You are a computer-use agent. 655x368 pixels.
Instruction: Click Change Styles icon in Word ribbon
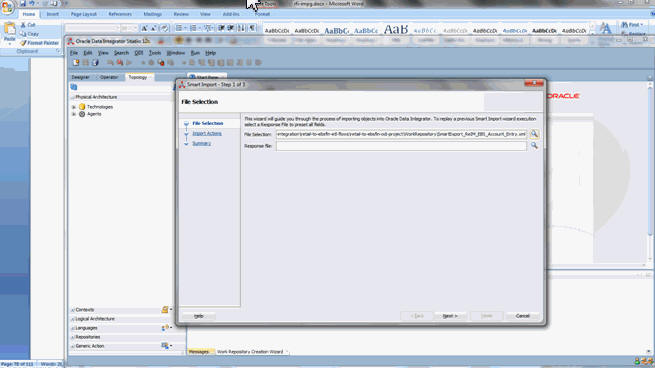click(605, 28)
